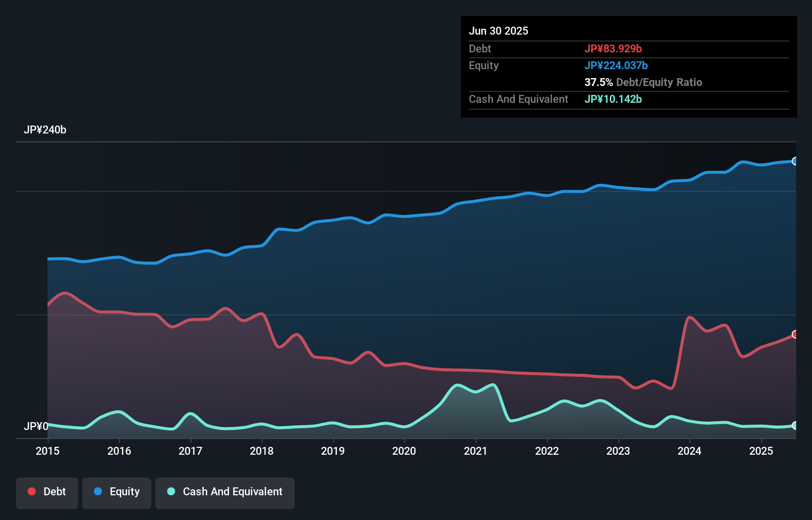Select the 2020 year label
Viewport: 812px width, 520px height.
(x=404, y=451)
